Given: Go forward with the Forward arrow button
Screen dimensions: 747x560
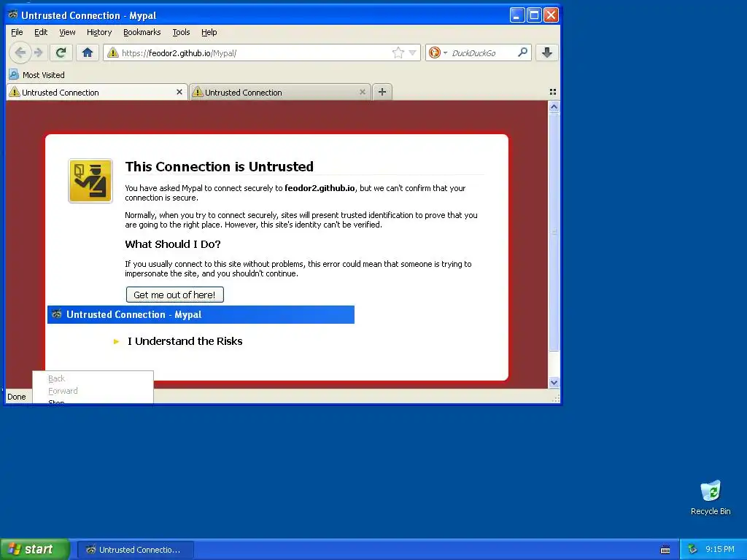Looking at the screenshot, I should point(39,52).
